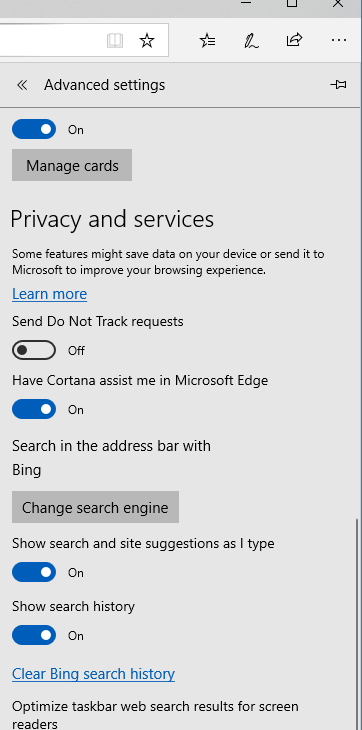Turn off Show search history
This screenshot has height=730, width=362.
click(x=34, y=635)
